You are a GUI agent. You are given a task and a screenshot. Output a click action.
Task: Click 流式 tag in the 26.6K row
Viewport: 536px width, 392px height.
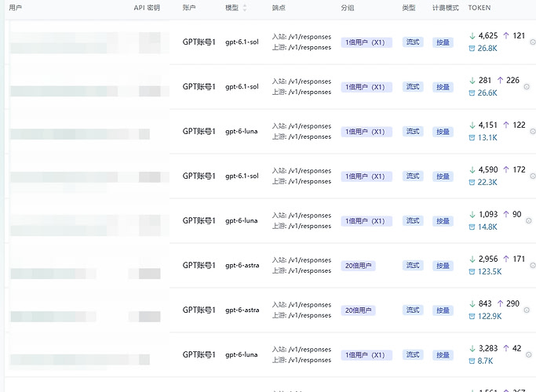[x=413, y=87]
